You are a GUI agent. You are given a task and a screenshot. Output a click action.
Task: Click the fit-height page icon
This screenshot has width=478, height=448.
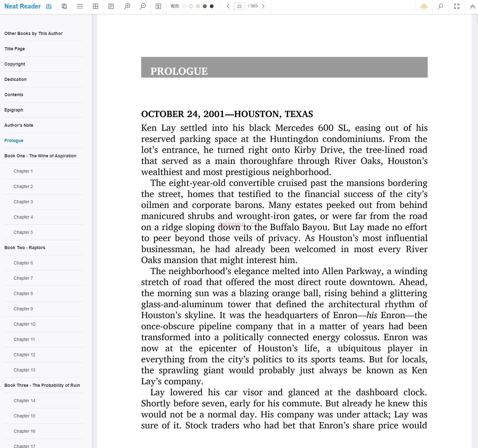[158, 6]
